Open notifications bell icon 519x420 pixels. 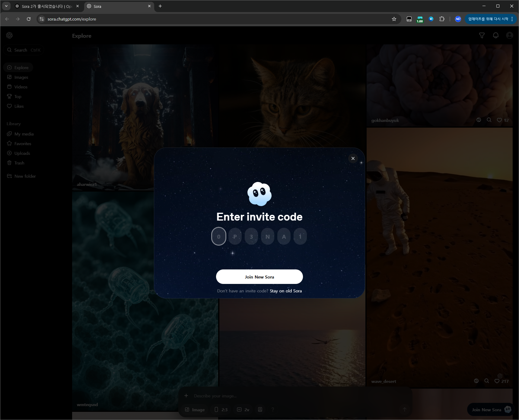(x=496, y=36)
